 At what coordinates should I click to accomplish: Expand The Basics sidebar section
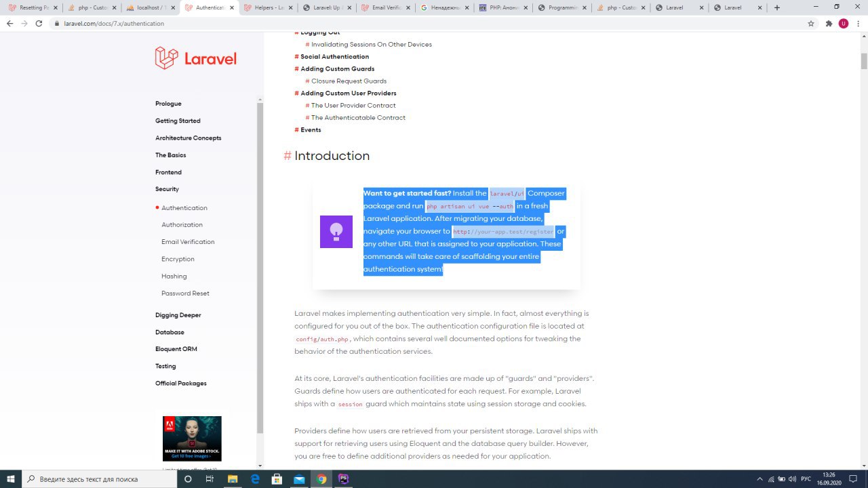[170, 155]
